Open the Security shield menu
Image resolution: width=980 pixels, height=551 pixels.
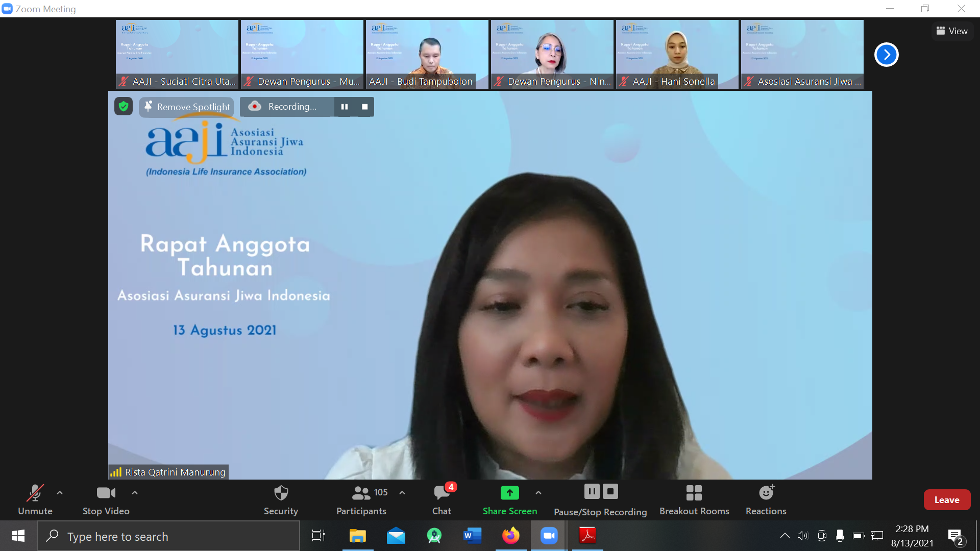281,499
